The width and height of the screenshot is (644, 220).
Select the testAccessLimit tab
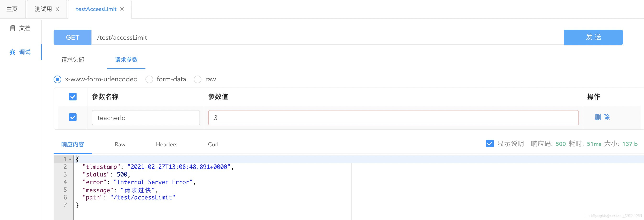pyautogui.click(x=96, y=9)
